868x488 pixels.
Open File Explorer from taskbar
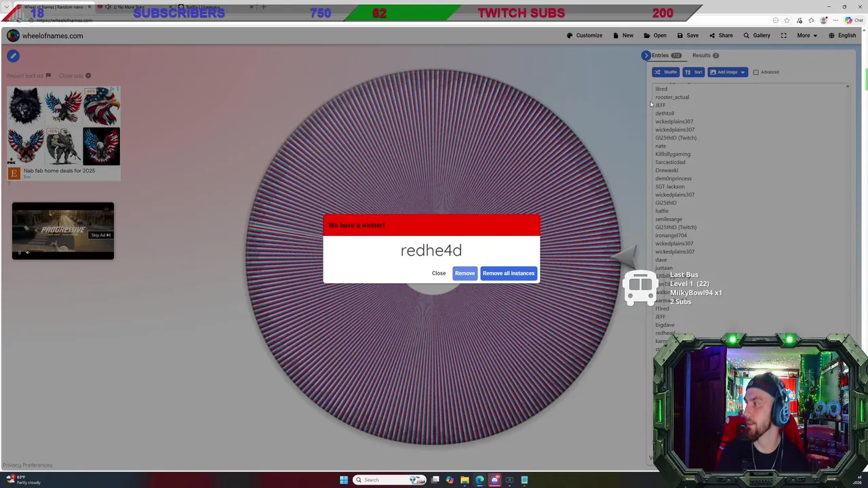pos(465,480)
